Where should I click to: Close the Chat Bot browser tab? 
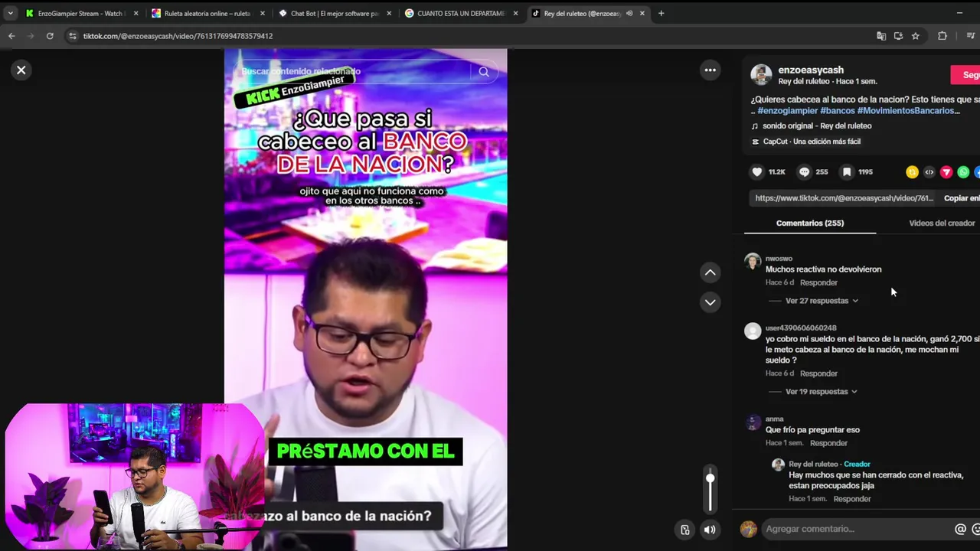point(389,13)
